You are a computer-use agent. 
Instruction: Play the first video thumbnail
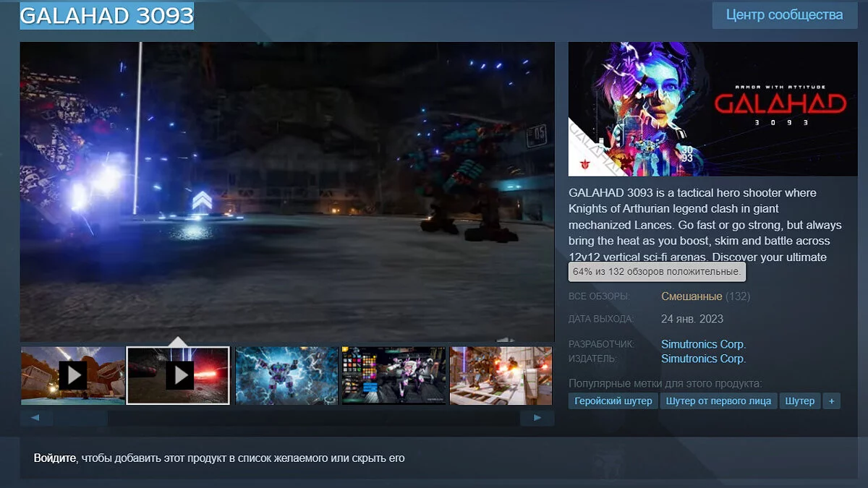[72, 375]
